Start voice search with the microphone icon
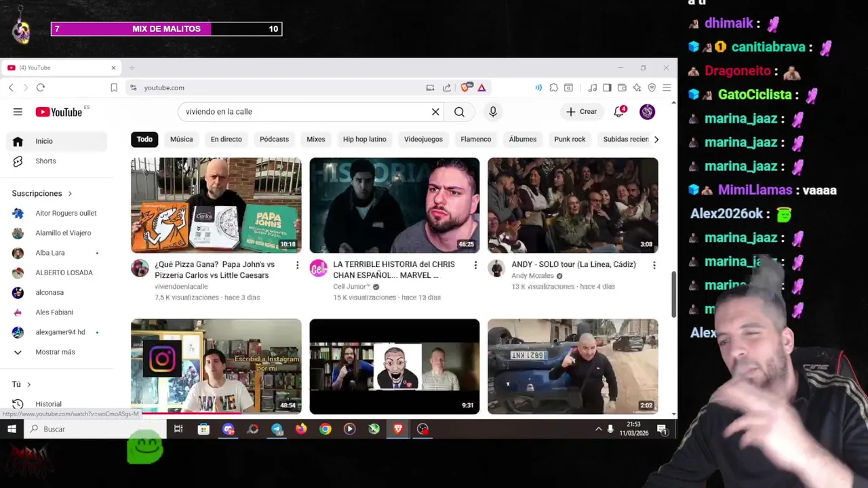868x488 pixels. [x=493, y=112]
